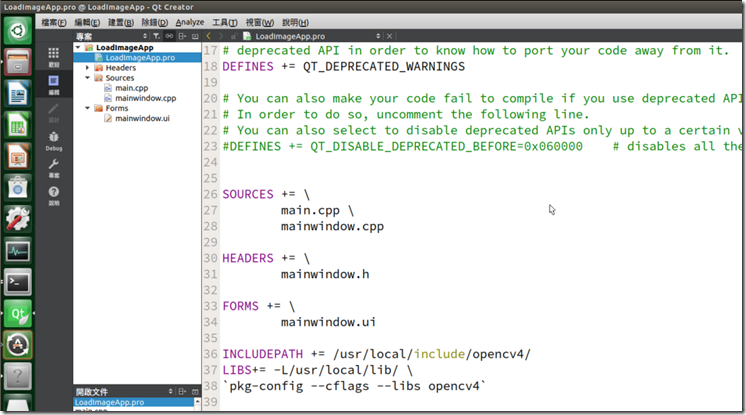
Task: Split the project panel view
Action: coord(182,35)
